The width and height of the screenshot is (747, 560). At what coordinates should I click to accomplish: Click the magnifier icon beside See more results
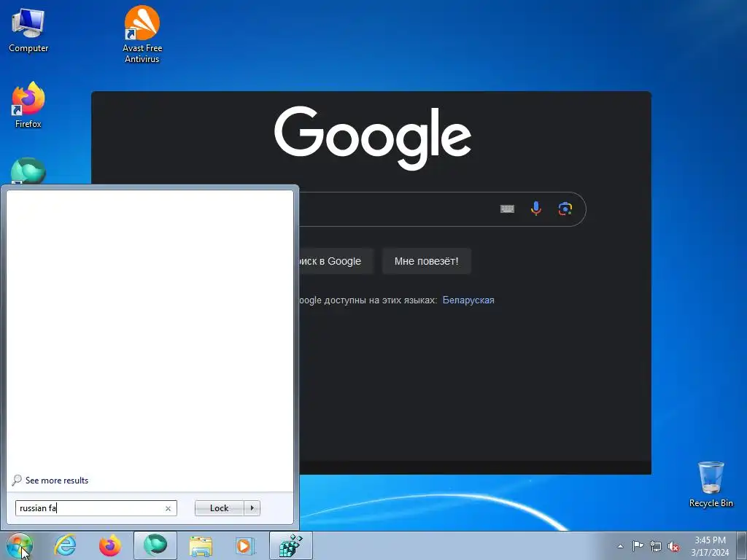pos(17,480)
